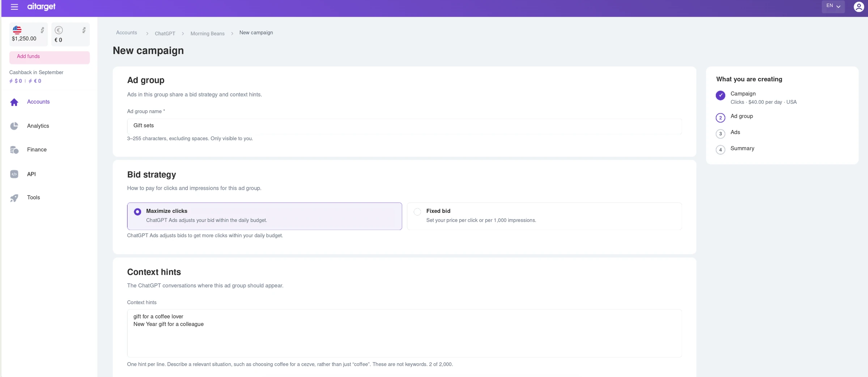
Task: Click the aitarget logo
Action: point(41,7)
